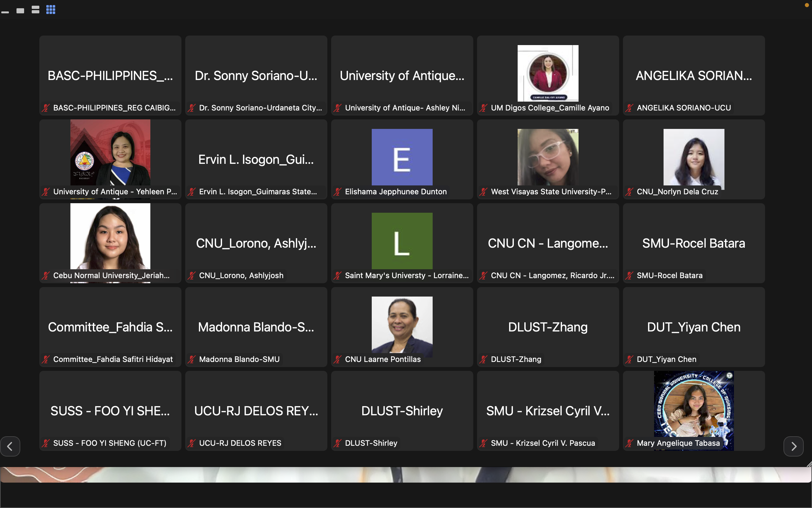Image resolution: width=812 pixels, height=508 pixels.
Task: Click the large ANGELIKA SORIAN... tile name
Action: click(694, 76)
